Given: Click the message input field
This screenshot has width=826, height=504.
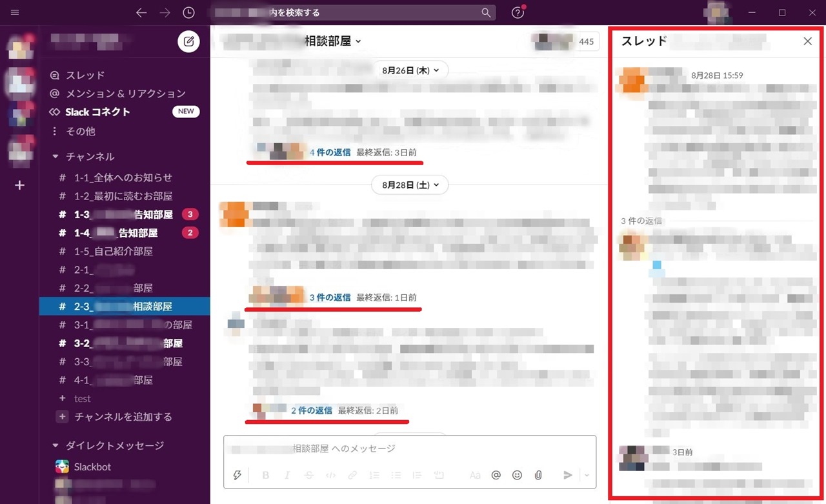Looking at the screenshot, I should (x=410, y=449).
